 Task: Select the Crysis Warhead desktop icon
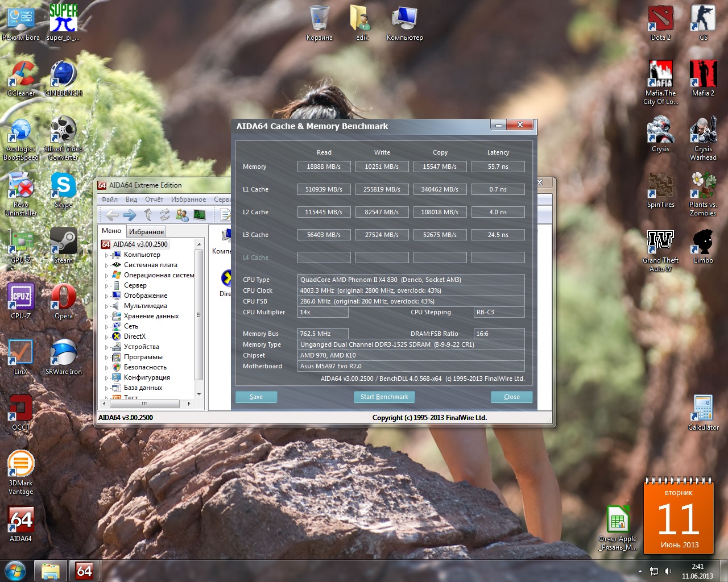point(703,138)
